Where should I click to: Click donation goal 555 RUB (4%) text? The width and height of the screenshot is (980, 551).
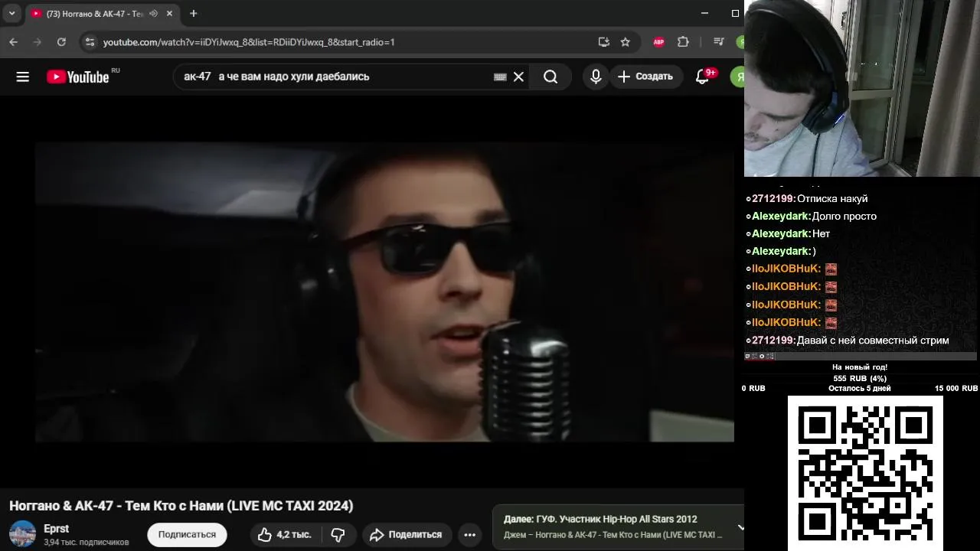[860, 378]
